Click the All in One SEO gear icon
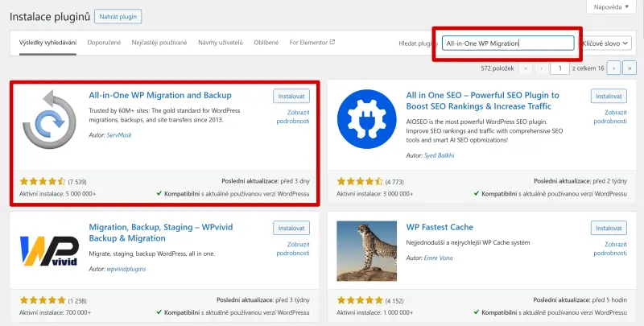644x326 pixels. coord(367,119)
